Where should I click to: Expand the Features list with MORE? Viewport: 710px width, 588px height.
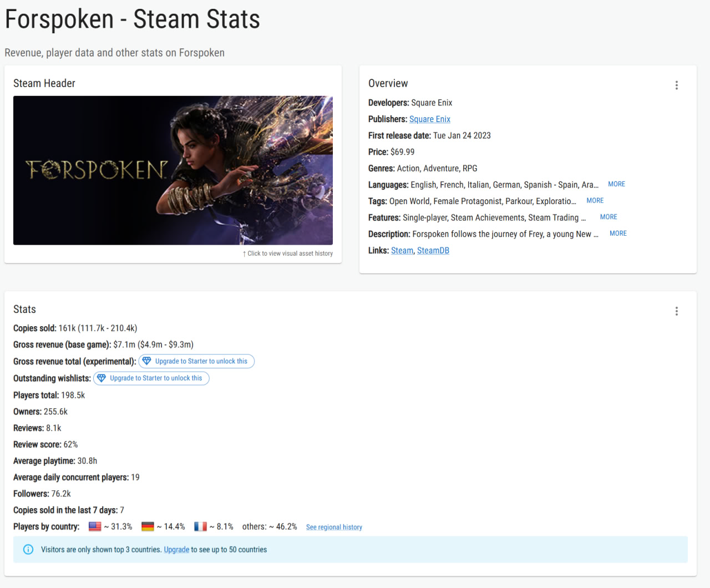click(608, 217)
